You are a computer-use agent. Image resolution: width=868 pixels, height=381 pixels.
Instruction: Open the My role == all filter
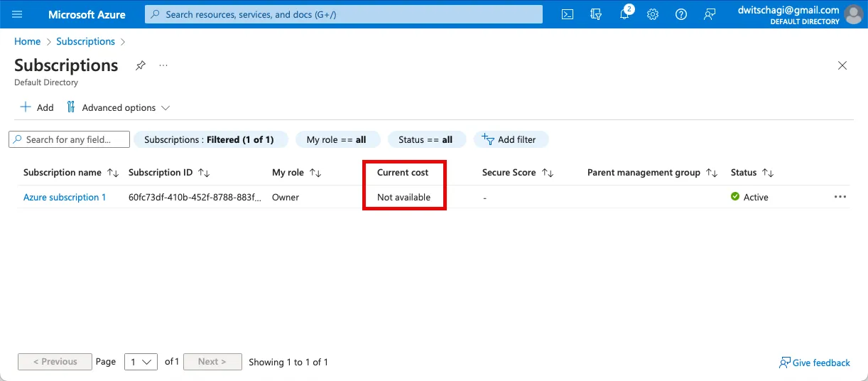[337, 139]
